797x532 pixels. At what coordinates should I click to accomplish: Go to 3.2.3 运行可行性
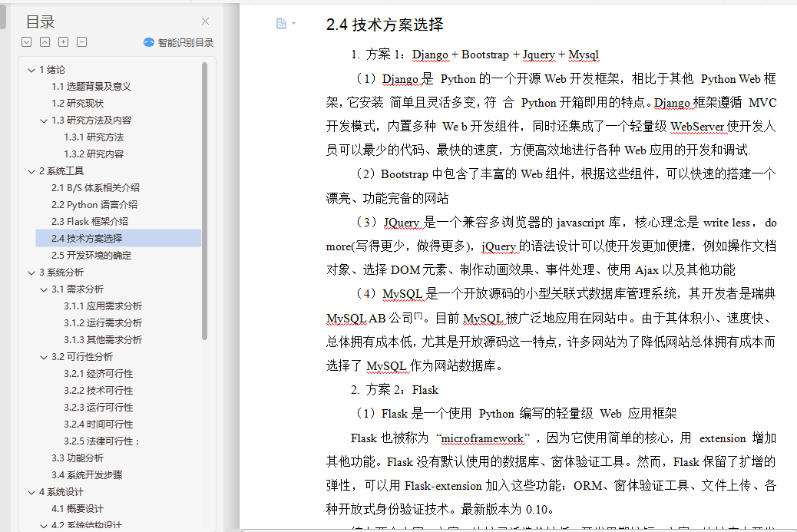point(98,407)
